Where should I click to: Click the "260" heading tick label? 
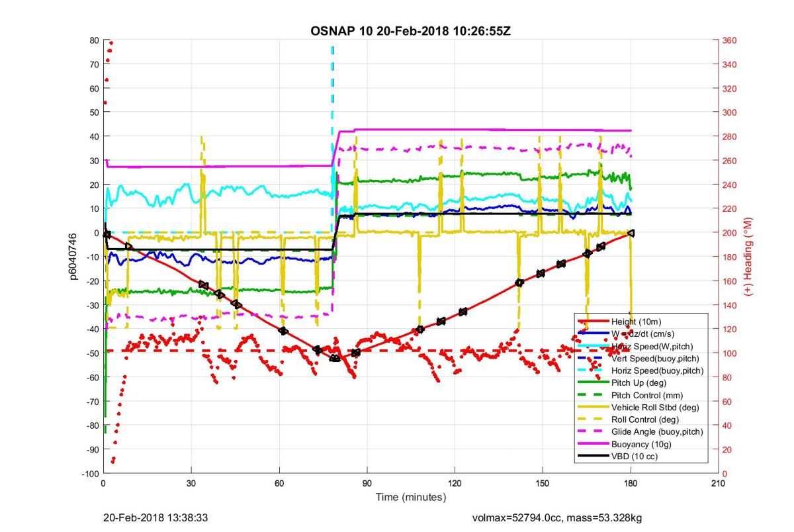click(x=730, y=161)
